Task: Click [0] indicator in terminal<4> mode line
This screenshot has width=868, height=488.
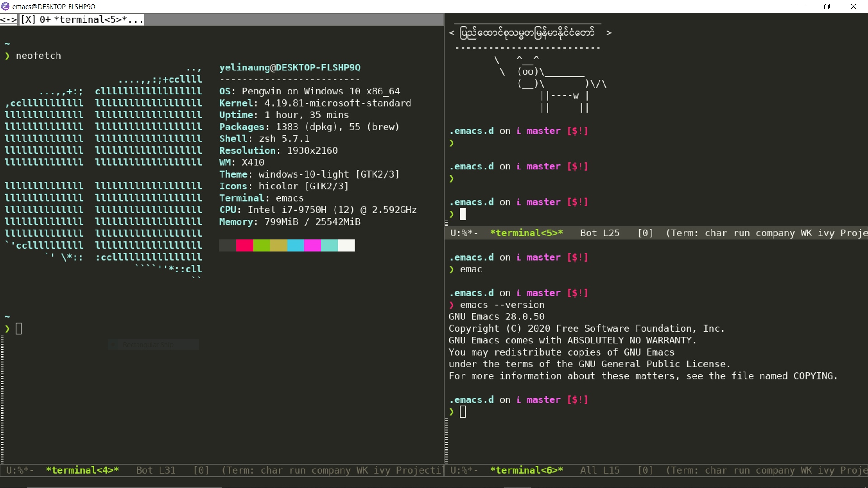Action: [x=201, y=470]
